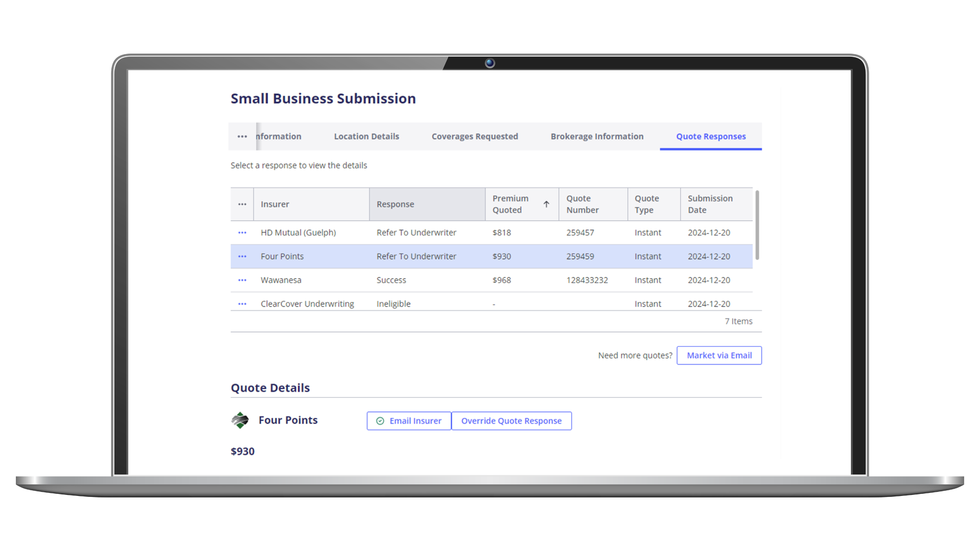980x551 pixels.
Task: Open the Coverages Requested tab
Action: coord(474,137)
